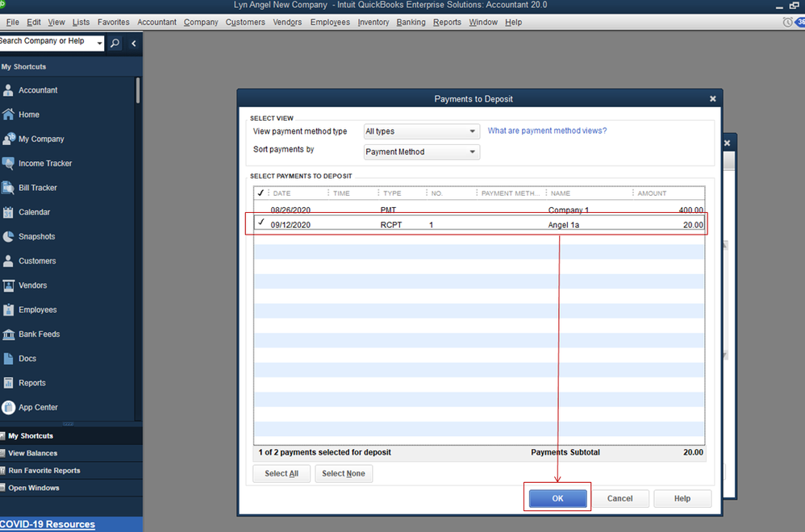This screenshot has width=805, height=532.
Task: Click the Search Company or Help field
Action: coord(46,41)
